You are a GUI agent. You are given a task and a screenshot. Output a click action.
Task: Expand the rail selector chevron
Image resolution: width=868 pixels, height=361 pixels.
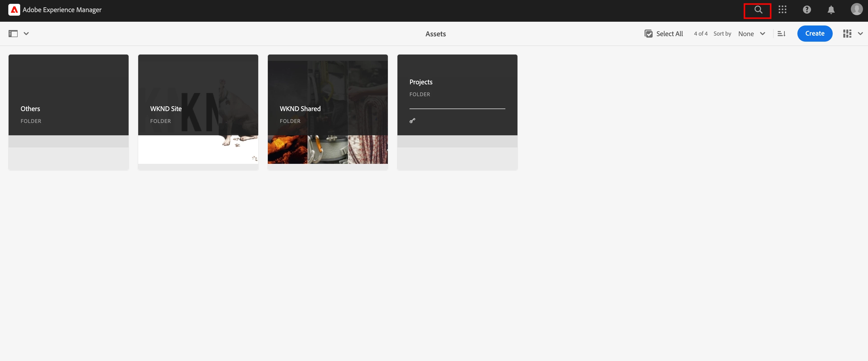pos(26,34)
